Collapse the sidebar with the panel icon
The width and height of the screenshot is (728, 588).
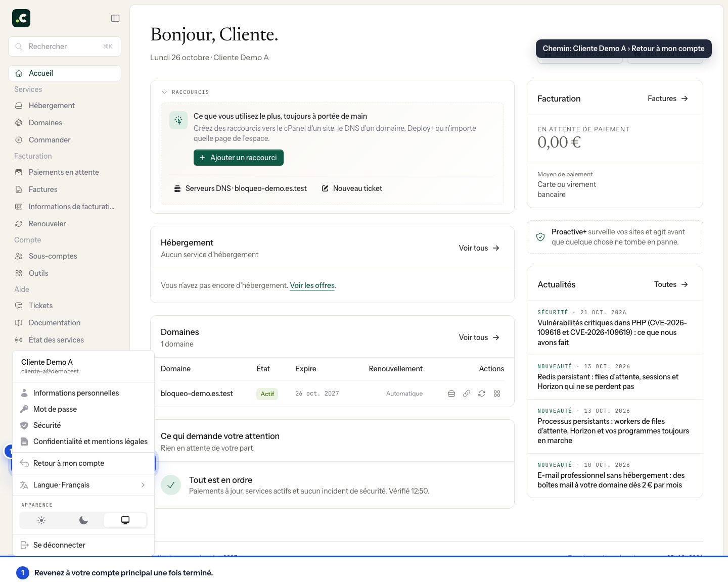coord(115,18)
